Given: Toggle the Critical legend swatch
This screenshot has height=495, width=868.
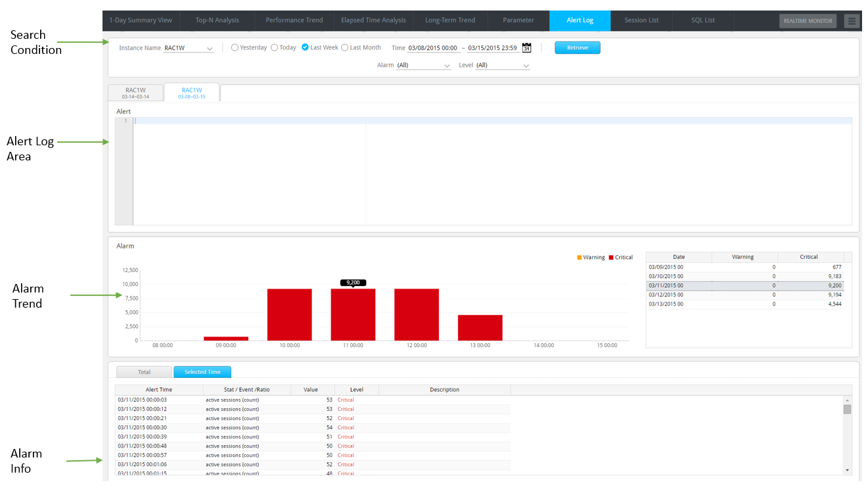Looking at the screenshot, I should point(611,258).
